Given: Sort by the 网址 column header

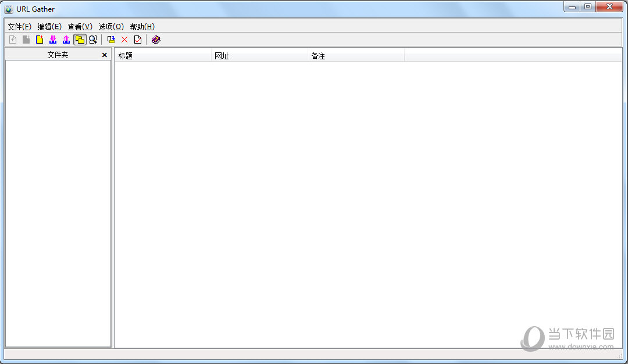Looking at the screenshot, I should [259, 56].
